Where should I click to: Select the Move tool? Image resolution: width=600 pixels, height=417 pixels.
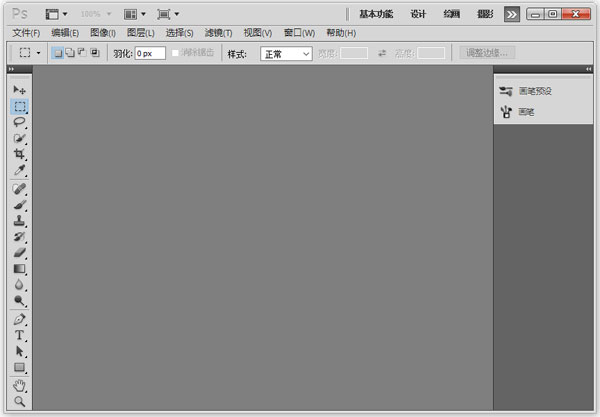(19, 90)
